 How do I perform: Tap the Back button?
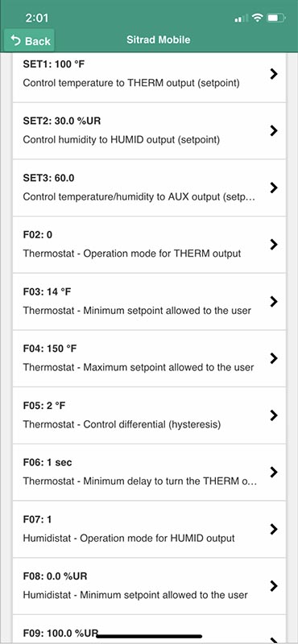coord(30,41)
